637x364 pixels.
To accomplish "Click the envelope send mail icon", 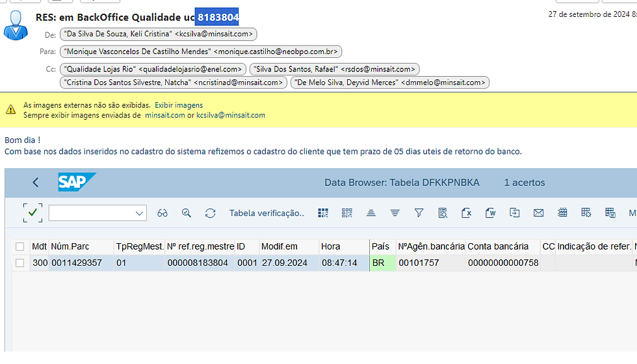I will coord(539,213).
